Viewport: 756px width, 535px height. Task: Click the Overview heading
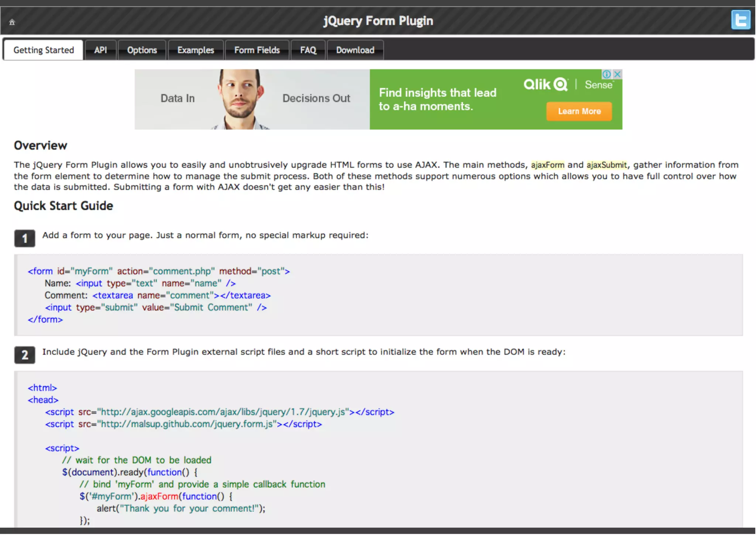[x=41, y=146]
